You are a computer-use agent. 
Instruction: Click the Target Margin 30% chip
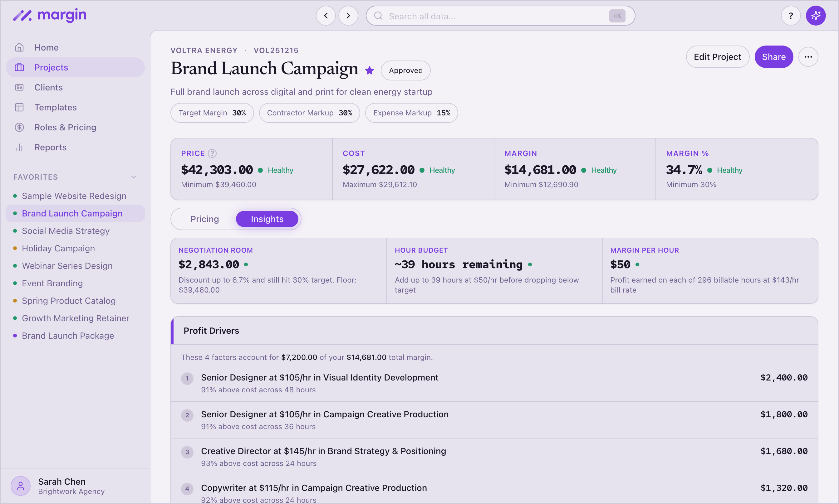click(x=212, y=113)
